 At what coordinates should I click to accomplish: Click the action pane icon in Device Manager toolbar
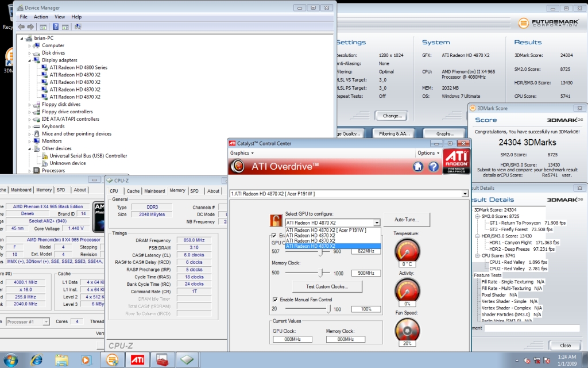pyautogui.click(x=65, y=26)
